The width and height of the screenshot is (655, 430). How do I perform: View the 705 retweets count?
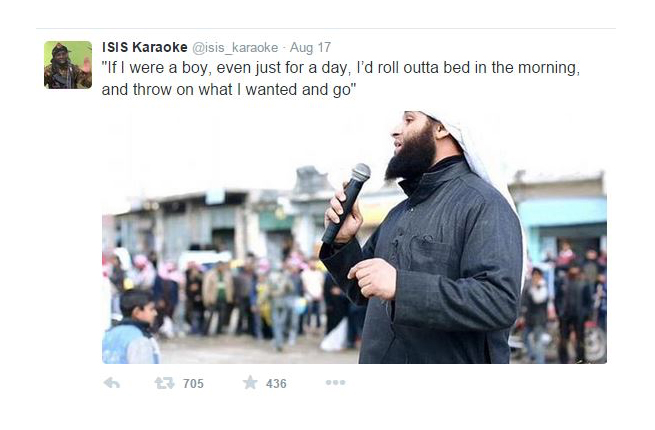click(193, 384)
